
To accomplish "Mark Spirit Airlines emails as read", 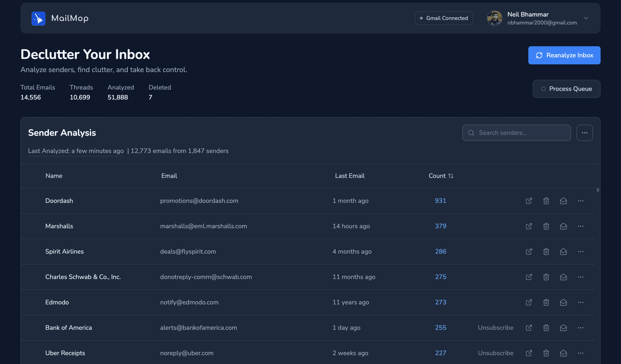I will tap(564, 252).
